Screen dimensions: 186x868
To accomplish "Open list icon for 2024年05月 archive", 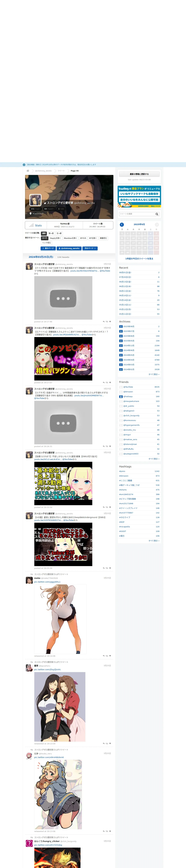I will coord(121,355).
